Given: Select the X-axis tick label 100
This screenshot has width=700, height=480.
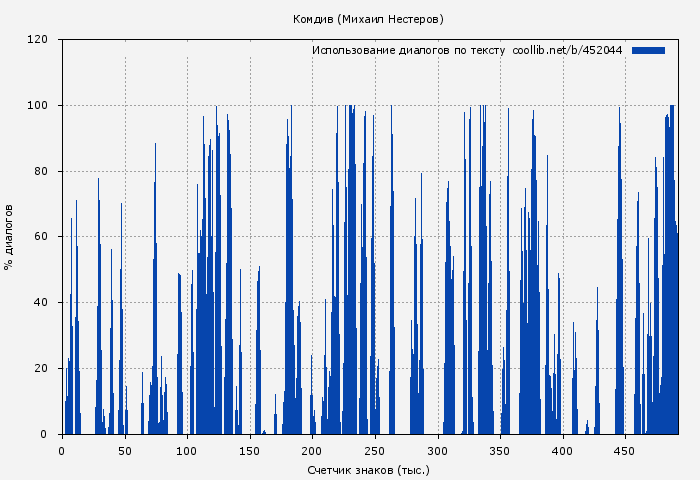Looking at the screenshot, I should click(187, 451).
